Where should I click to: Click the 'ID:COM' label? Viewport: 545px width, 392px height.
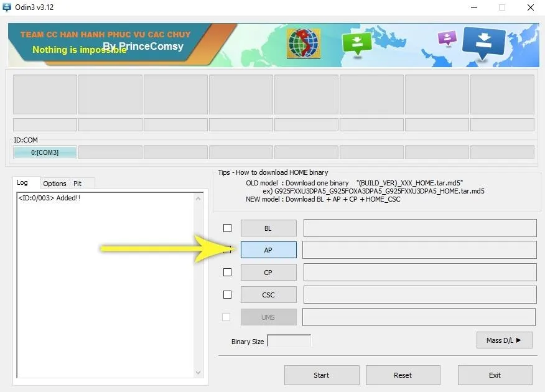pos(26,140)
